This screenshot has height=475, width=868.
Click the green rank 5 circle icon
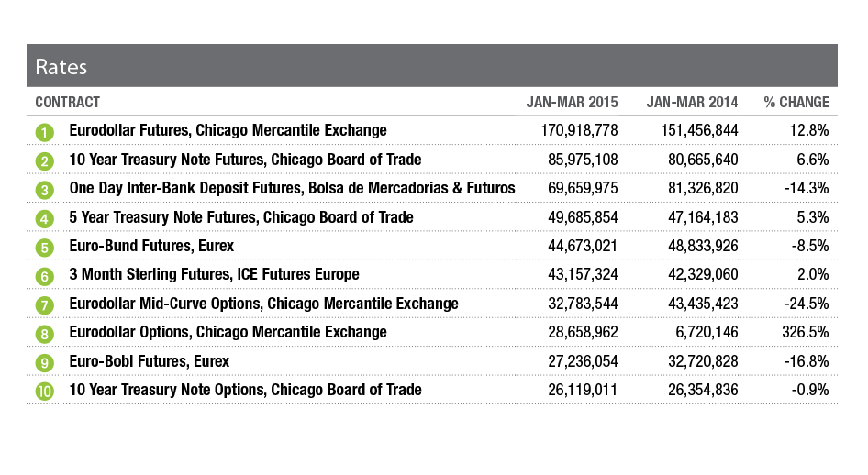(x=44, y=247)
